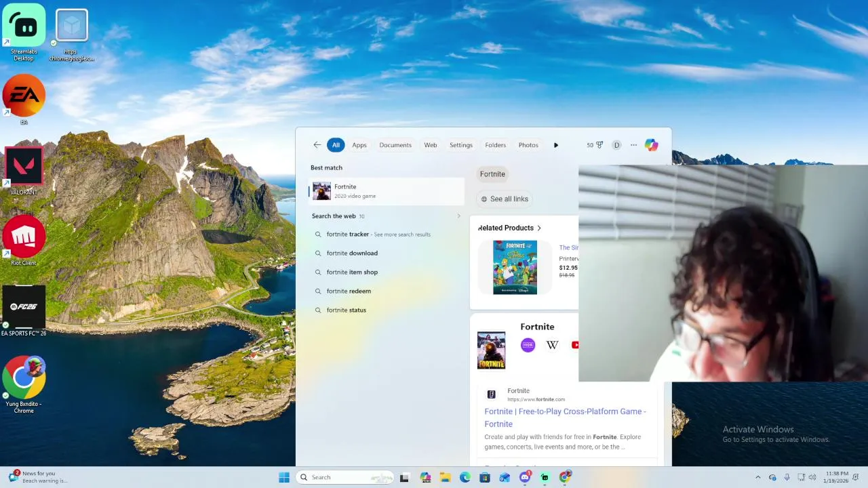868x488 pixels.
Task: Open Discord from the taskbar
Action: (x=525, y=477)
